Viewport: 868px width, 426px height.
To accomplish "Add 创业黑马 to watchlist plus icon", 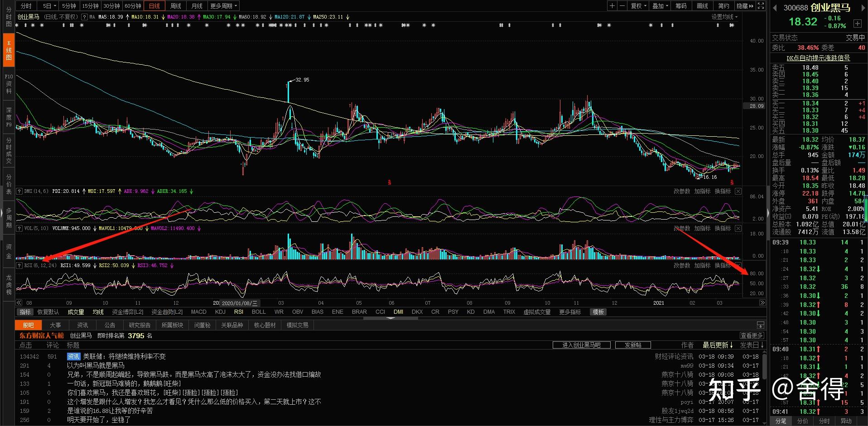I will pyautogui.click(x=858, y=24).
